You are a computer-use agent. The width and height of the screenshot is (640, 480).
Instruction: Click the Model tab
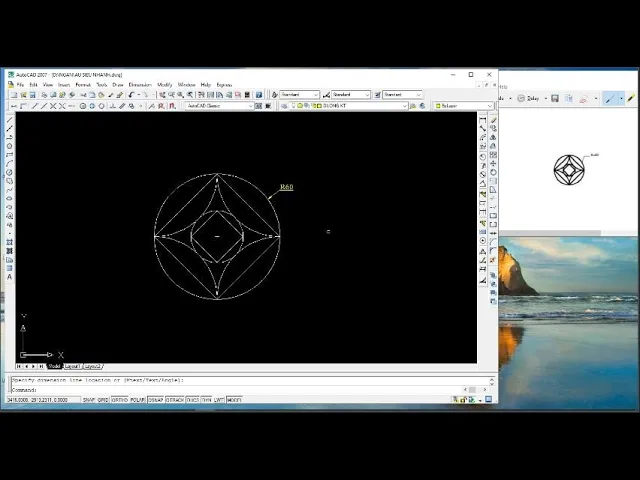click(x=55, y=367)
